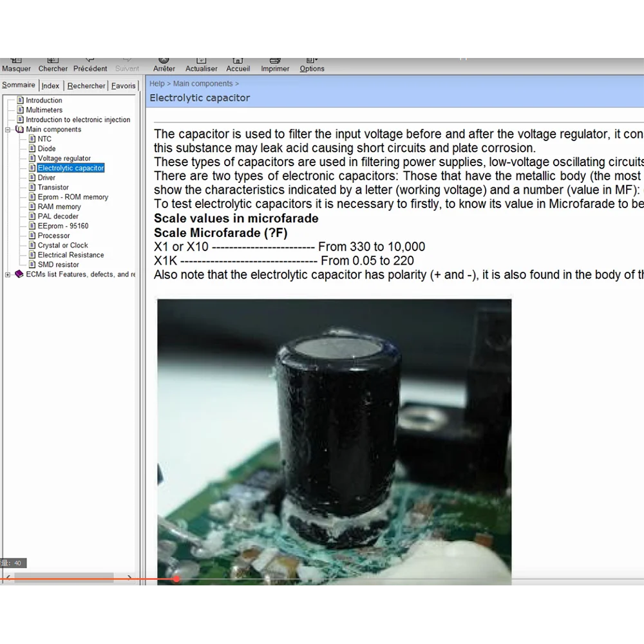Image resolution: width=644 pixels, height=644 pixels.
Task: Open the PAL decoder topic
Action: [58, 216]
